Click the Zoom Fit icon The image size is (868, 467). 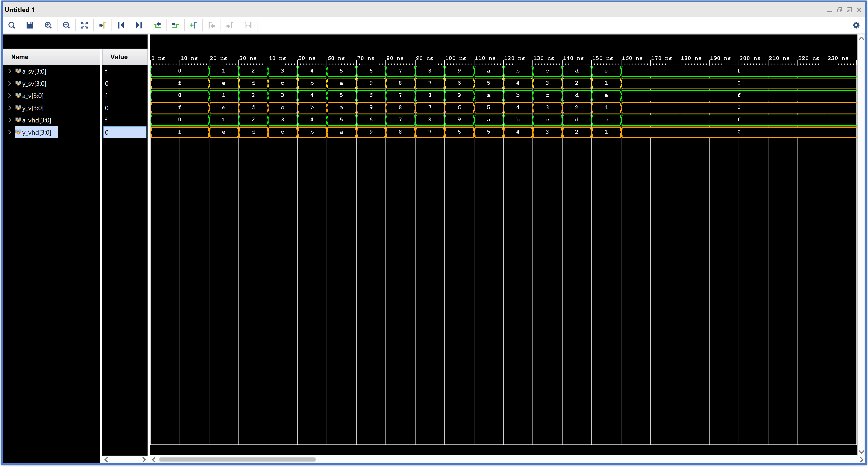[85, 25]
